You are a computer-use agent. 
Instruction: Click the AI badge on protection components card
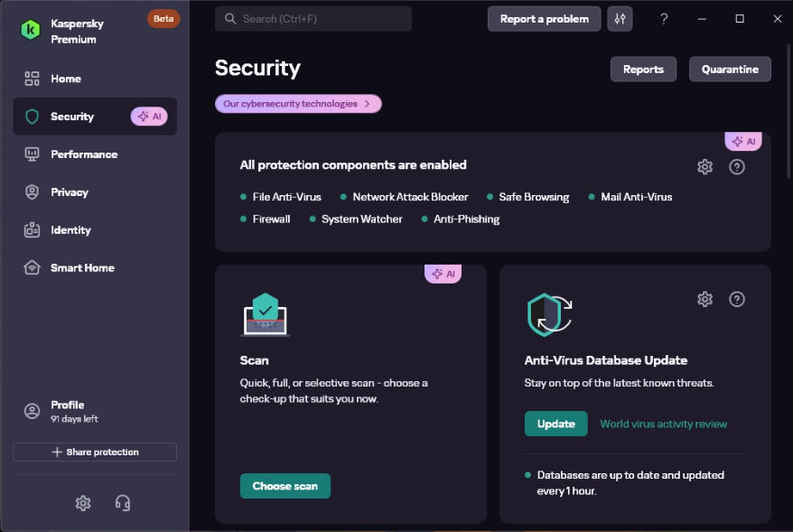743,141
